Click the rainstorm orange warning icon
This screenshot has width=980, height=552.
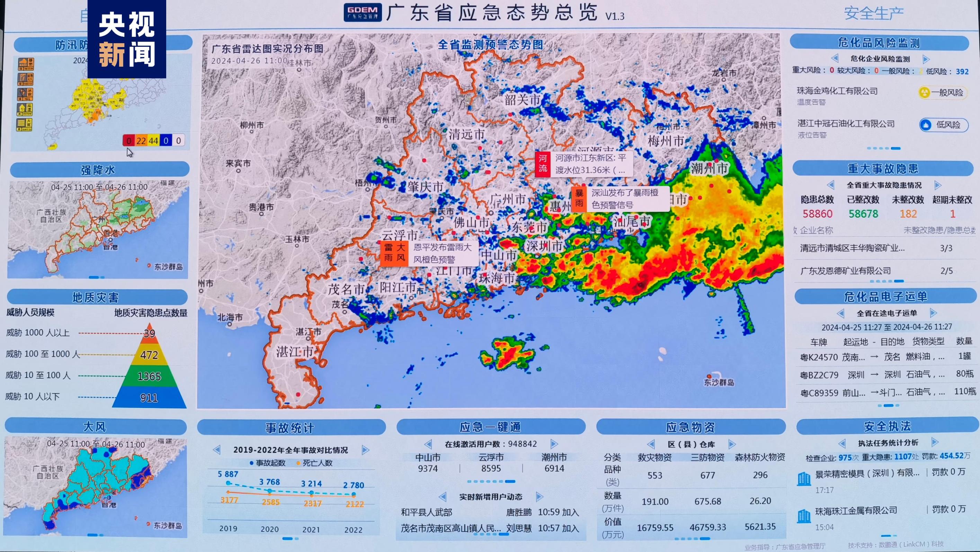26,64
